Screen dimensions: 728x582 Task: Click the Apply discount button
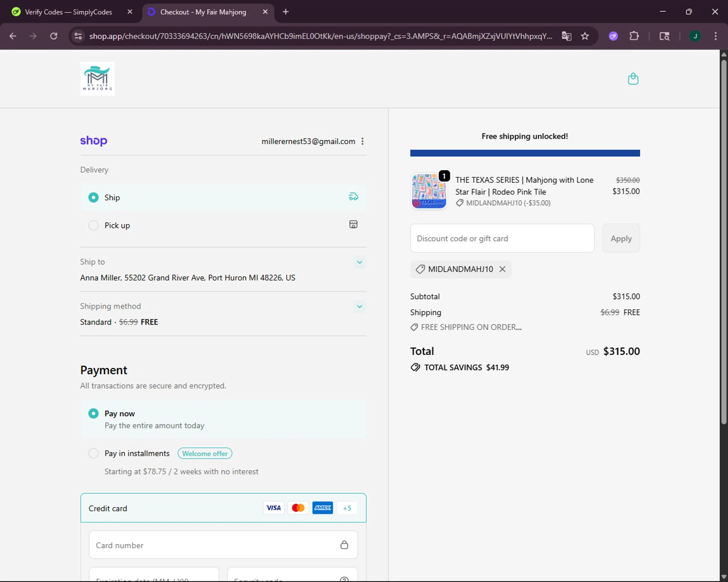point(621,238)
